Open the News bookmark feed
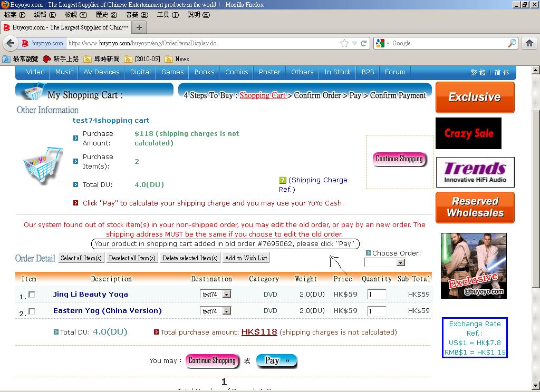This screenshot has width=540, height=392. pyautogui.click(x=177, y=59)
